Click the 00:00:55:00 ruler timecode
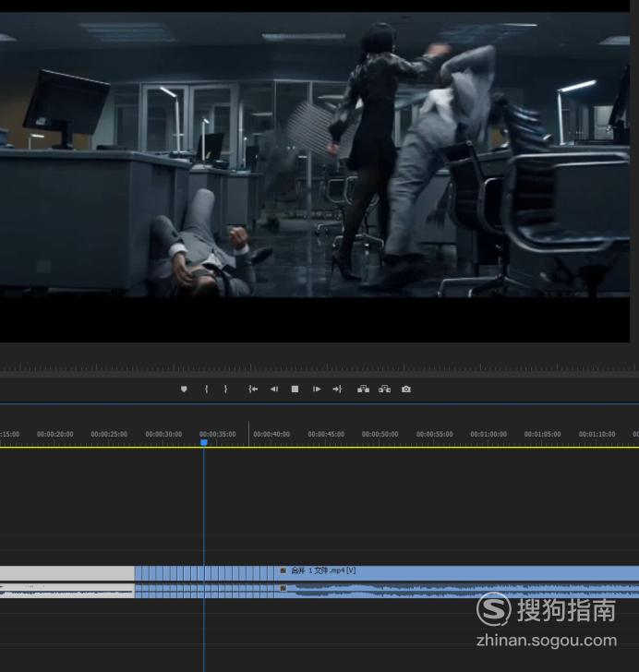The image size is (639, 672). pos(434,434)
